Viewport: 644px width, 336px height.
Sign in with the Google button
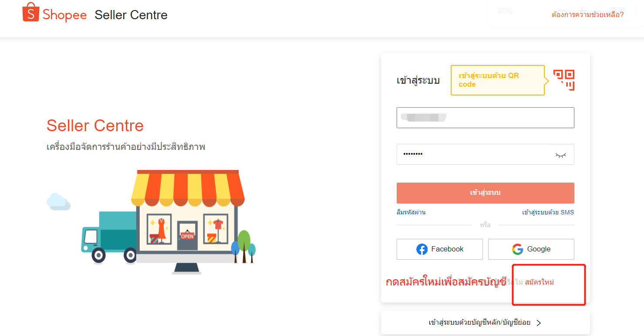(x=531, y=249)
